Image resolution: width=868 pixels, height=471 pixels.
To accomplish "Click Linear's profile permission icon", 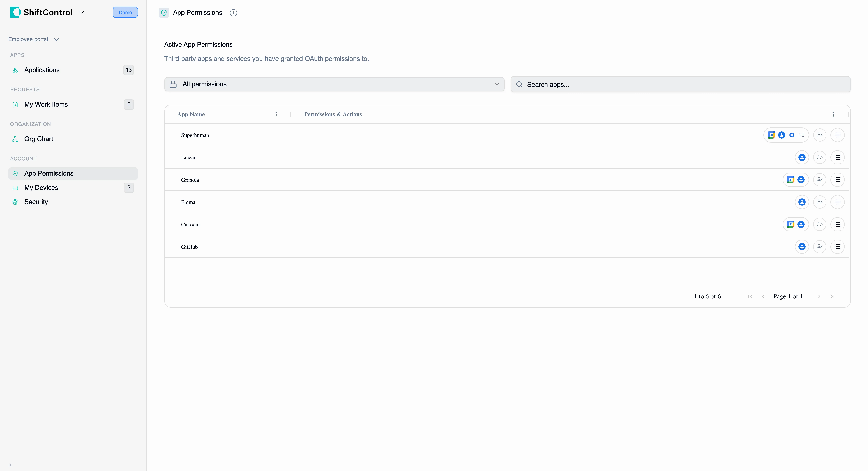I will 802,157.
